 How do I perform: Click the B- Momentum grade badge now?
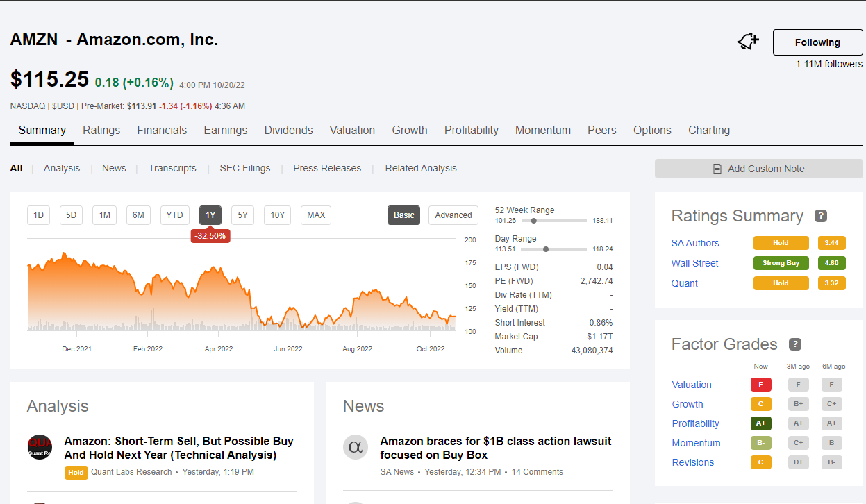point(761,443)
